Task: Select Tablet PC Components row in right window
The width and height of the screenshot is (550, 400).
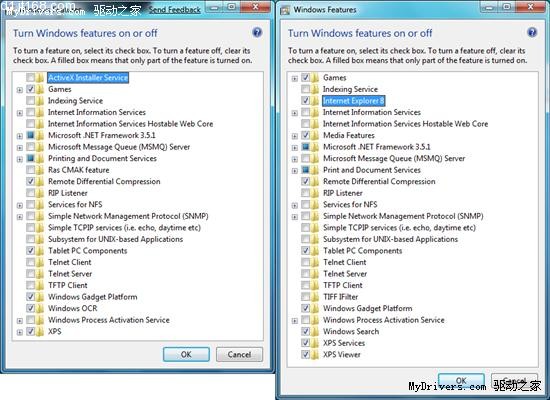Action: tap(362, 251)
